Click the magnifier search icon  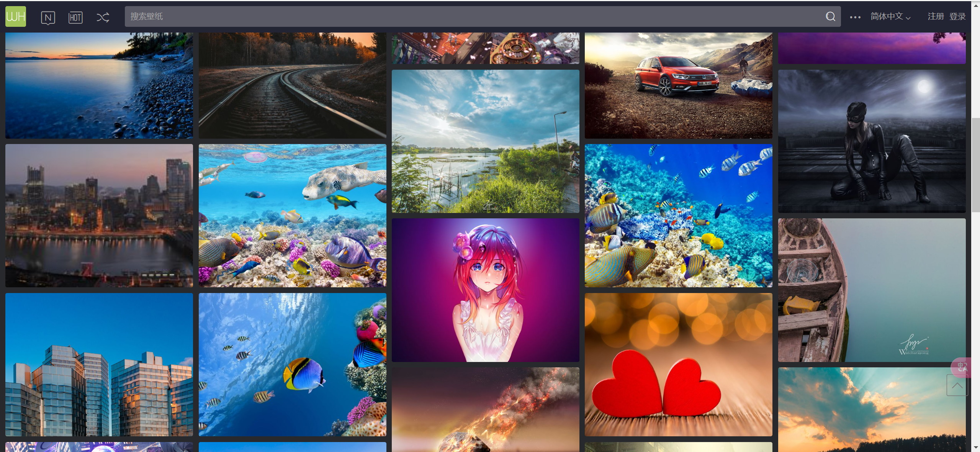830,16
